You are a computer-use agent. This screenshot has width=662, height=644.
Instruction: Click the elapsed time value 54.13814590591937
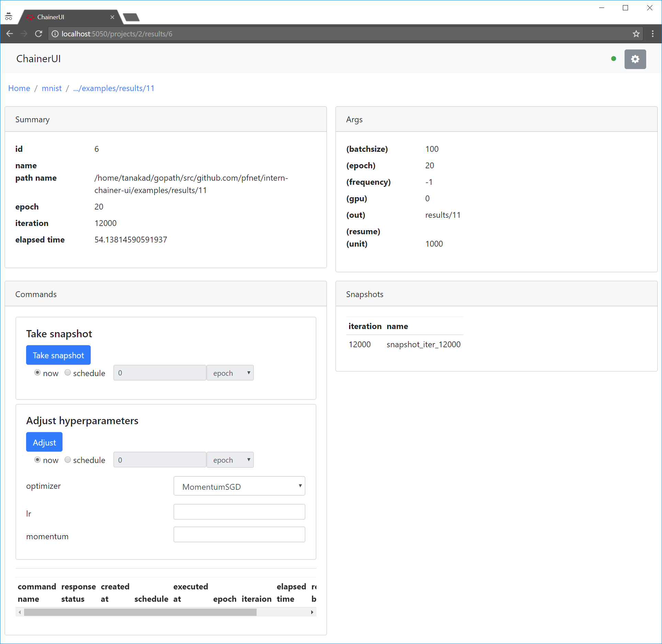pos(131,240)
